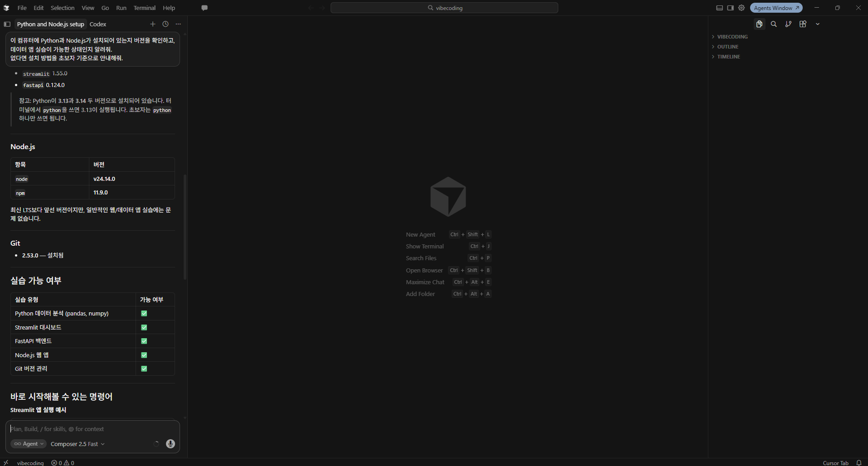
Task: Click the Streamlit 앱 실행 예시 subheading
Action: click(x=39, y=410)
